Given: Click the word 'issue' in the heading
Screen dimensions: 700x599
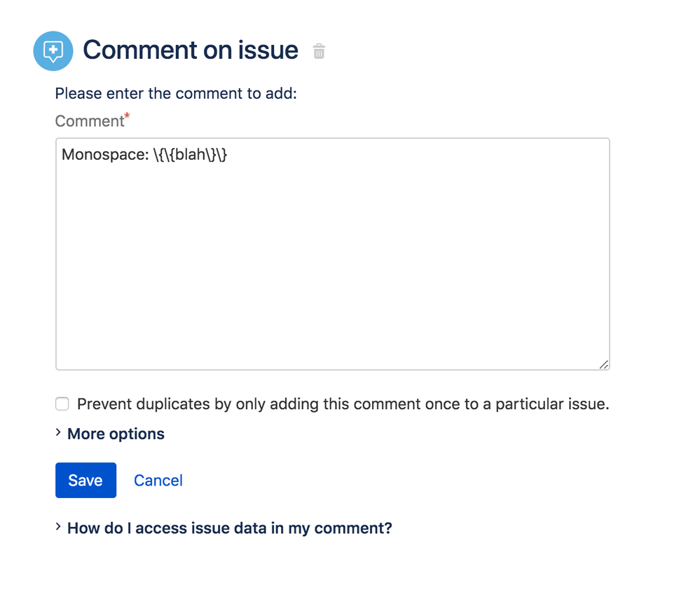Looking at the screenshot, I should [x=268, y=50].
